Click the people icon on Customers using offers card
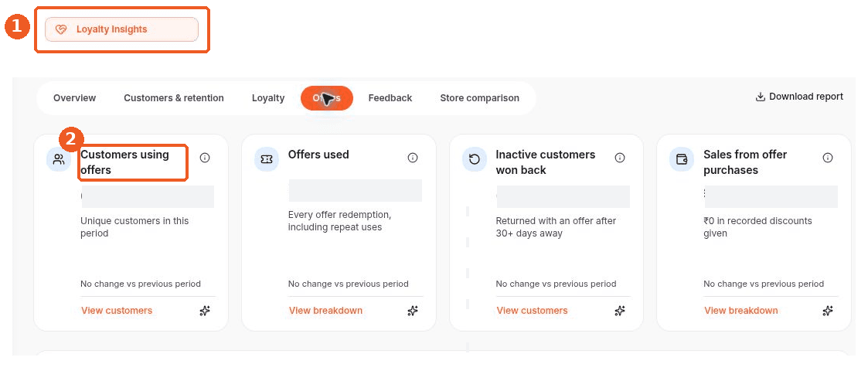Viewport: 868px width, 371px height. pyautogui.click(x=59, y=159)
